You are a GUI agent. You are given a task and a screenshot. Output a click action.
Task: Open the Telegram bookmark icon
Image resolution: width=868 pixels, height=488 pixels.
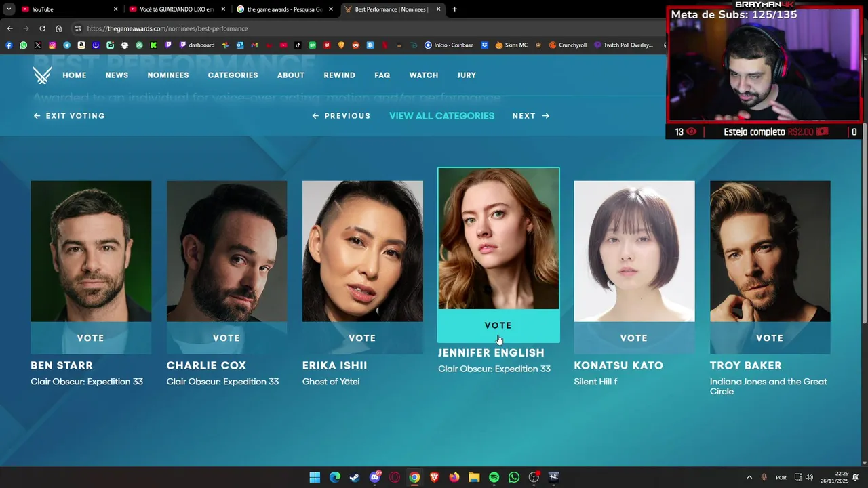(x=67, y=45)
